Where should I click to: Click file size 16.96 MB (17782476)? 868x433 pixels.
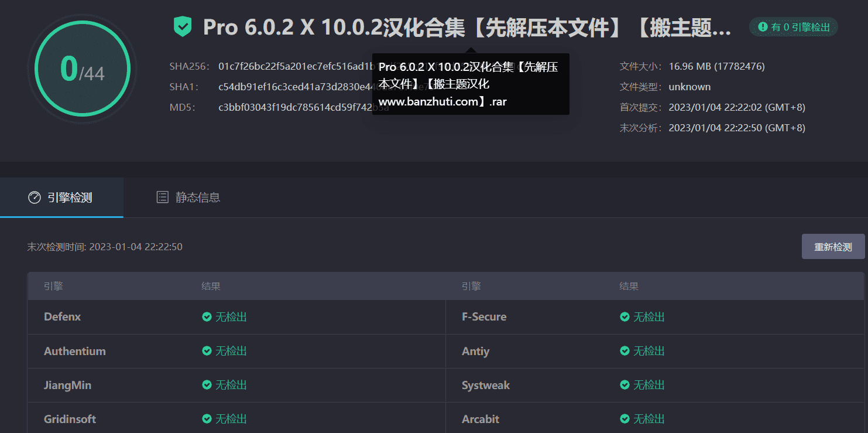(716, 66)
